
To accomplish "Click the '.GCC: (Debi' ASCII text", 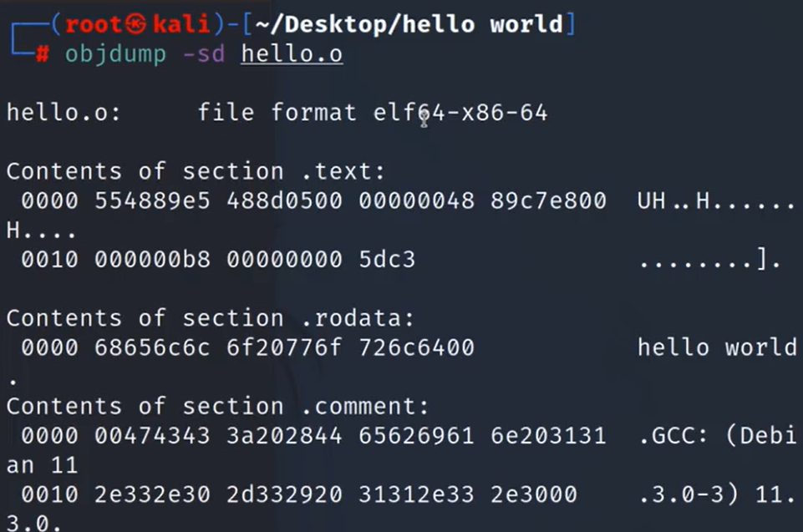I will [x=717, y=436].
